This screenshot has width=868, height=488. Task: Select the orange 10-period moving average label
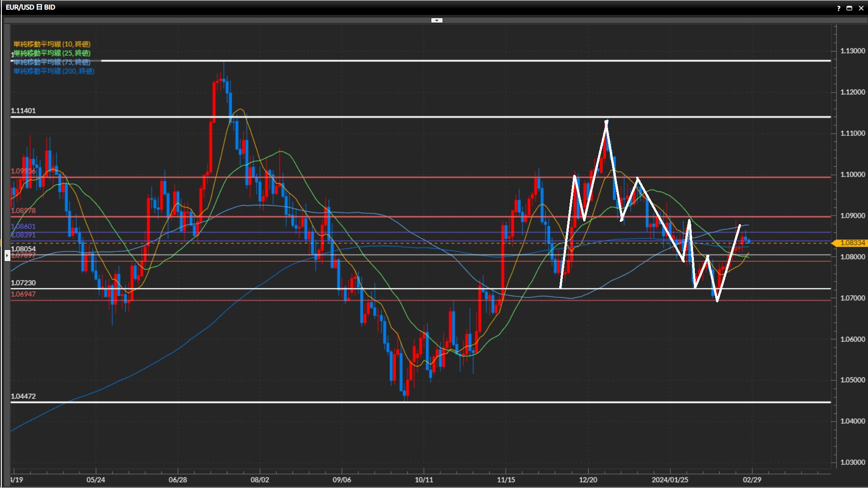[x=52, y=44]
